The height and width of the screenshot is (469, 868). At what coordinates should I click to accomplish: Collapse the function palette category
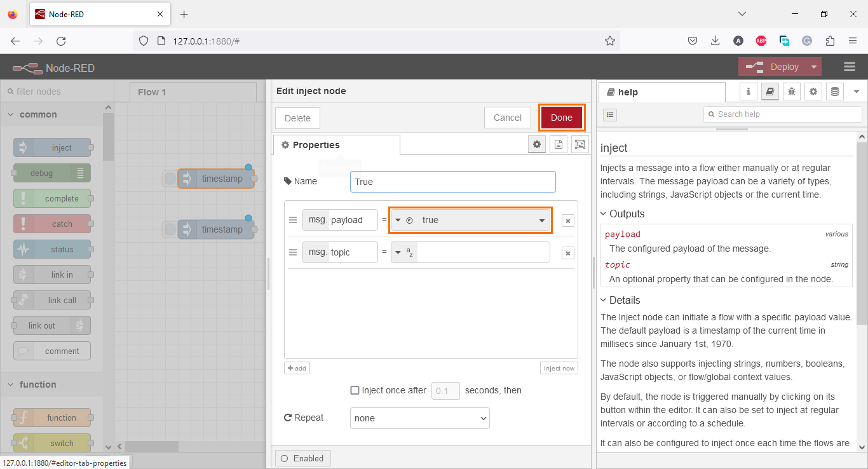(51, 384)
